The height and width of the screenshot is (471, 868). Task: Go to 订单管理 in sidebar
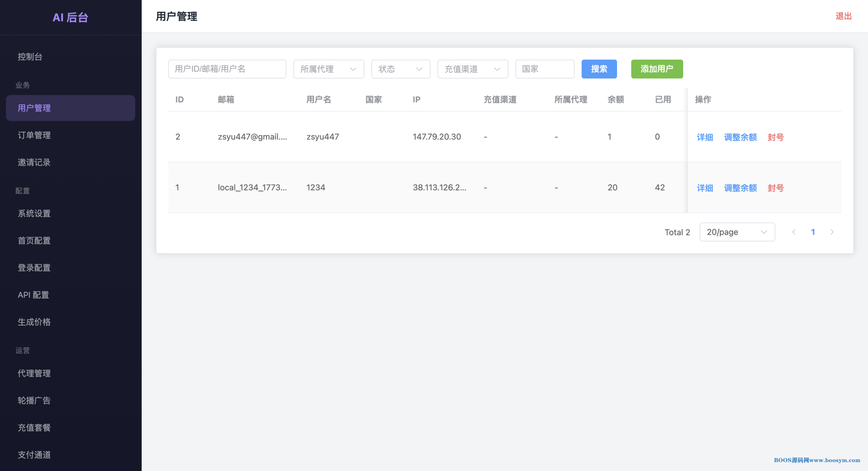pyautogui.click(x=34, y=135)
